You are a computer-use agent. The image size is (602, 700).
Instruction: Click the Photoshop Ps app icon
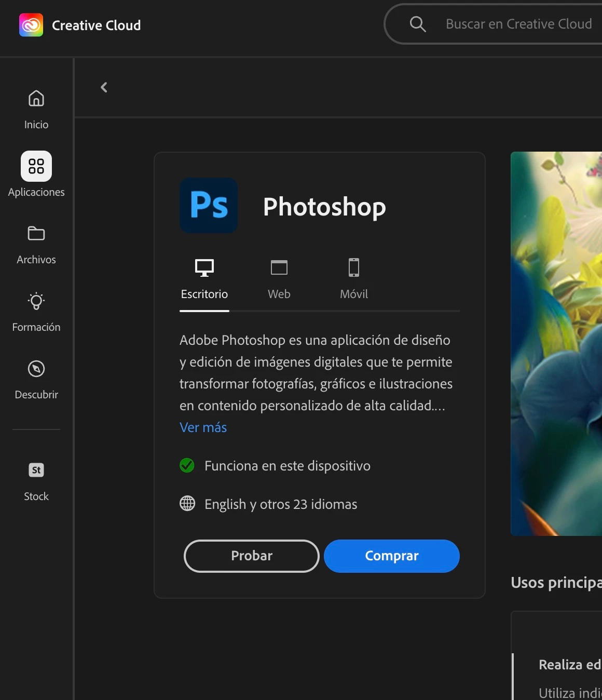coord(209,206)
